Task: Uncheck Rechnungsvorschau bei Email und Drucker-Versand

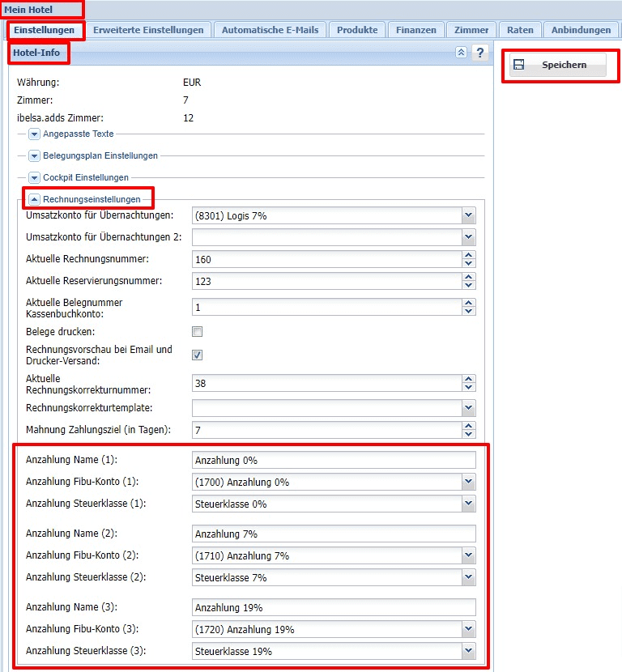Action: [x=197, y=355]
